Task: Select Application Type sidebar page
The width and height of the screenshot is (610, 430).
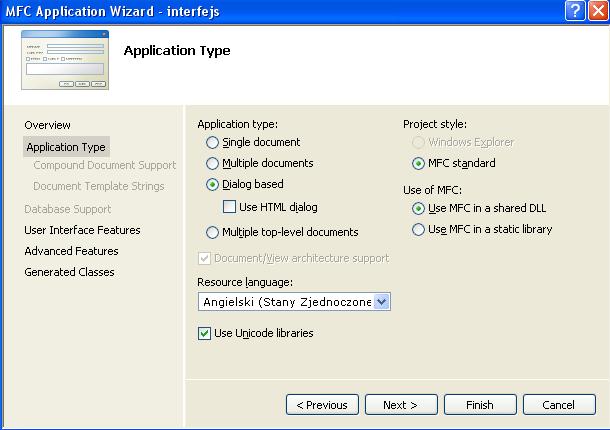Action: click(66, 147)
